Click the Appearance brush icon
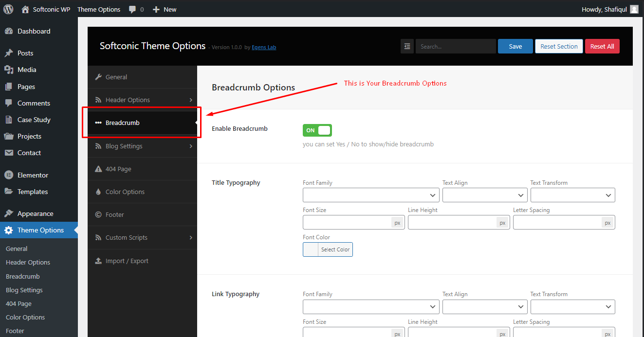This screenshot has width=644, height=337. pos(9,213)
